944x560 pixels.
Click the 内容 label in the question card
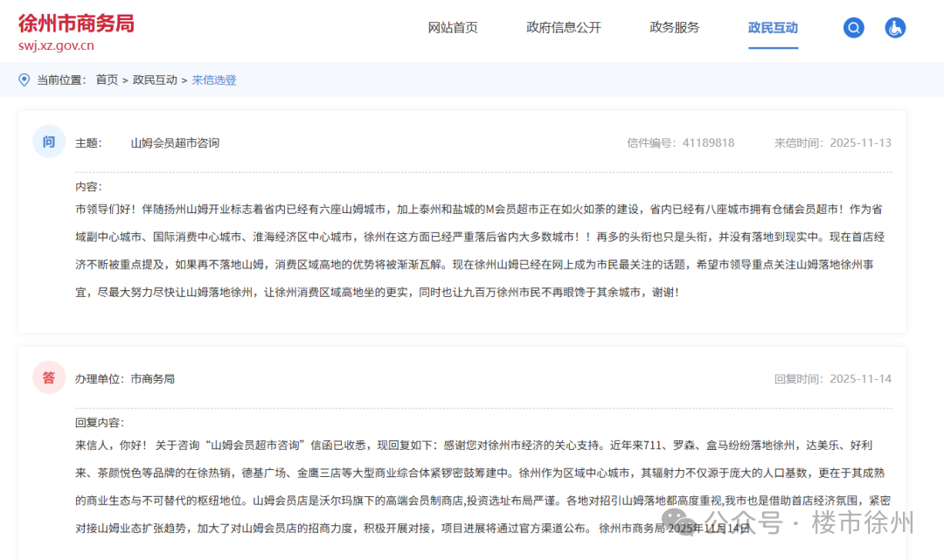pos(88,187)
